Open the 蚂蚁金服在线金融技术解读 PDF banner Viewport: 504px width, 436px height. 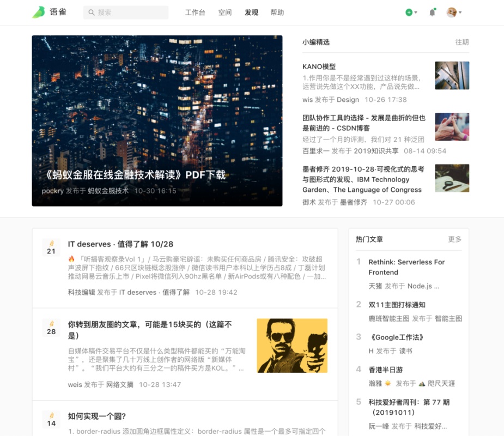coord(157,120)
